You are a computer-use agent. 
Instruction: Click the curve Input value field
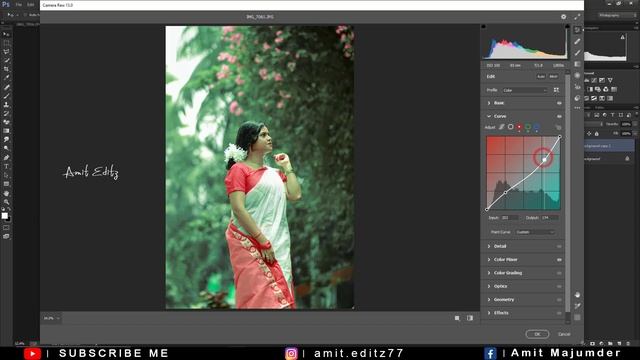point(510,218)
